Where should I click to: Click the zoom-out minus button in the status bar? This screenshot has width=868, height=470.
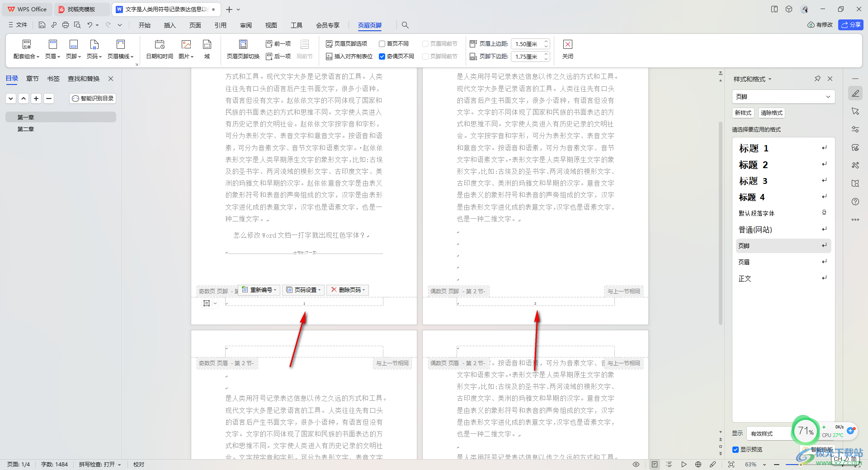pyautogui.click(x=777, y=465)
